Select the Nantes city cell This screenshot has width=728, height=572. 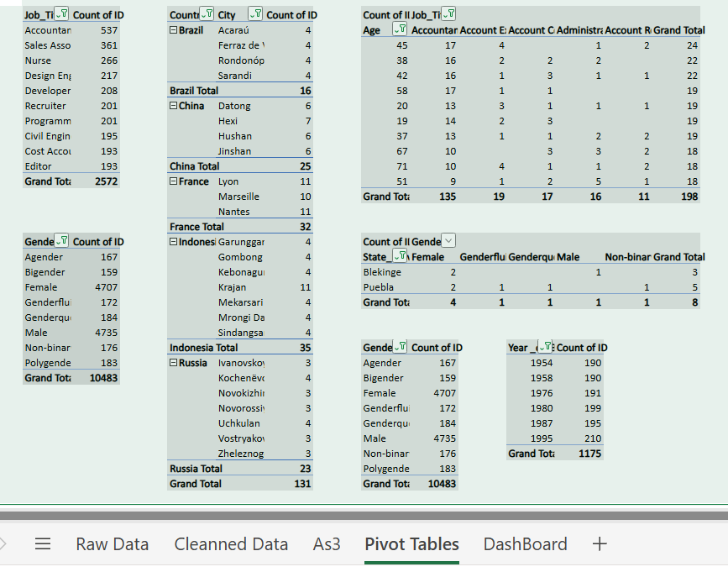[240, 212]
